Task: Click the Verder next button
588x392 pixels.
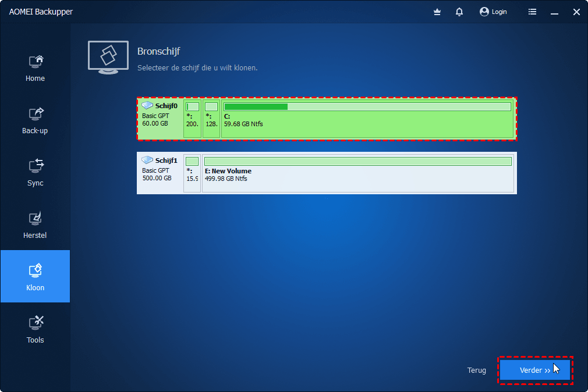Action: click(x=535, y=370)
